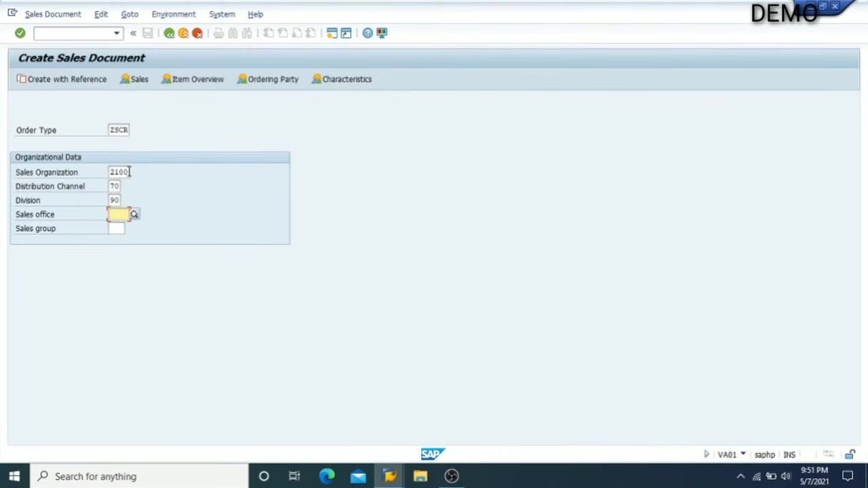Open Task View icon in taskbar

click(x=294, y=476)
